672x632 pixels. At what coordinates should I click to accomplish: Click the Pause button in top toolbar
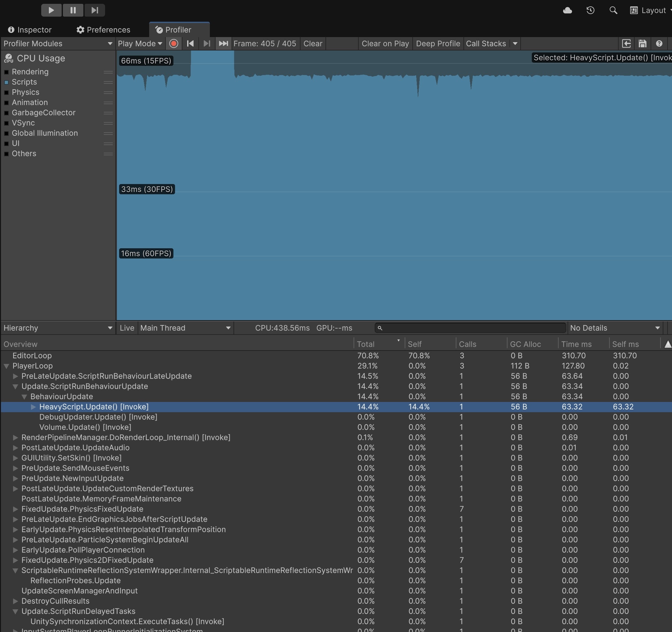(73, 10)
